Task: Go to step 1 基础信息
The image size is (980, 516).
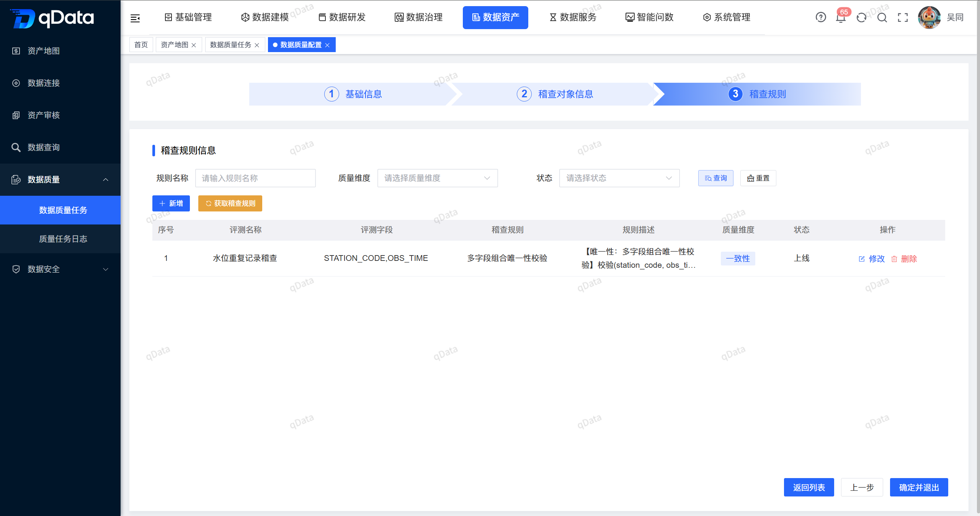Action: (353, 94)
